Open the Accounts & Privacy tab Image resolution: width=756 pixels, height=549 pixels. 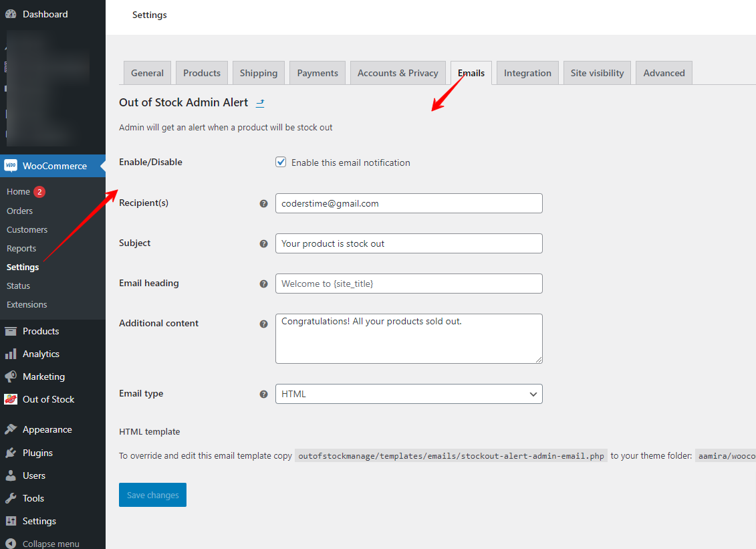[x=398, y=73]
